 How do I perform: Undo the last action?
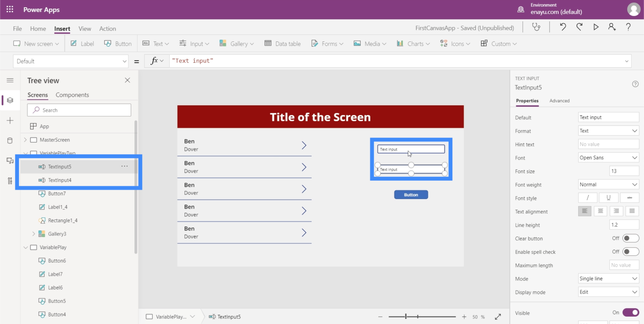[562, 27]
